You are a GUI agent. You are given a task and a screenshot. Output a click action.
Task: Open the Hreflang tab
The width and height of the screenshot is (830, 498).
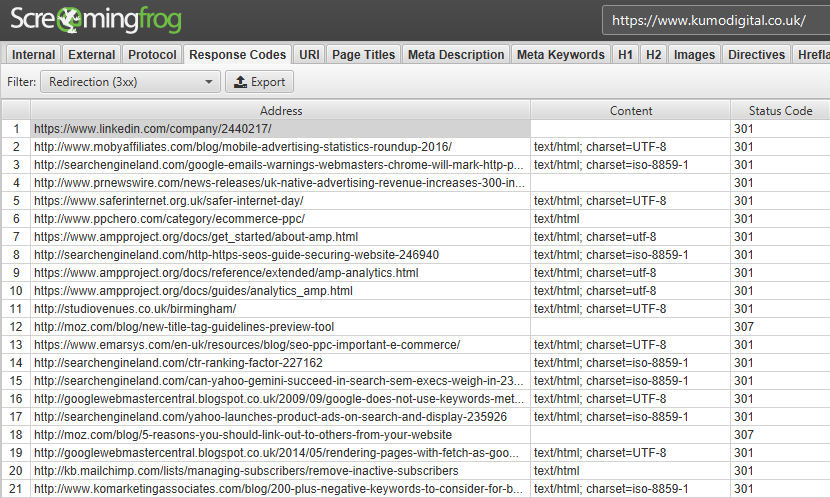[x=811, y=55]
